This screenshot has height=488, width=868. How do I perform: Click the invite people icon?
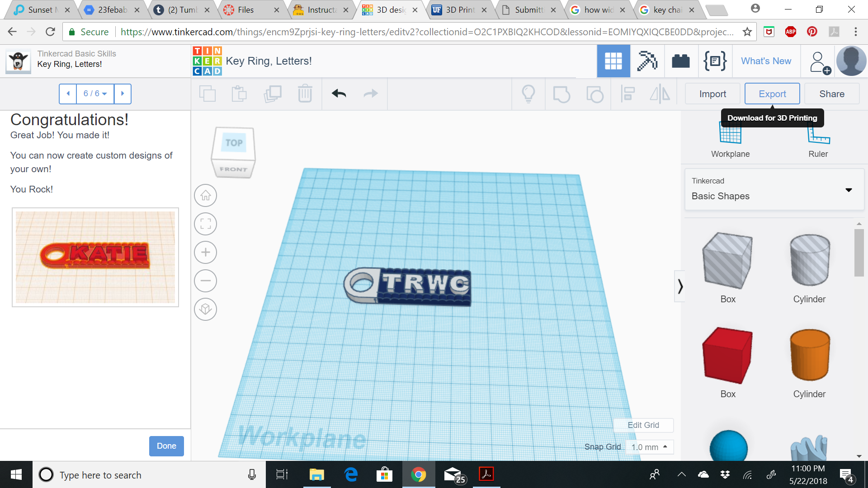(x=819, y=62)
